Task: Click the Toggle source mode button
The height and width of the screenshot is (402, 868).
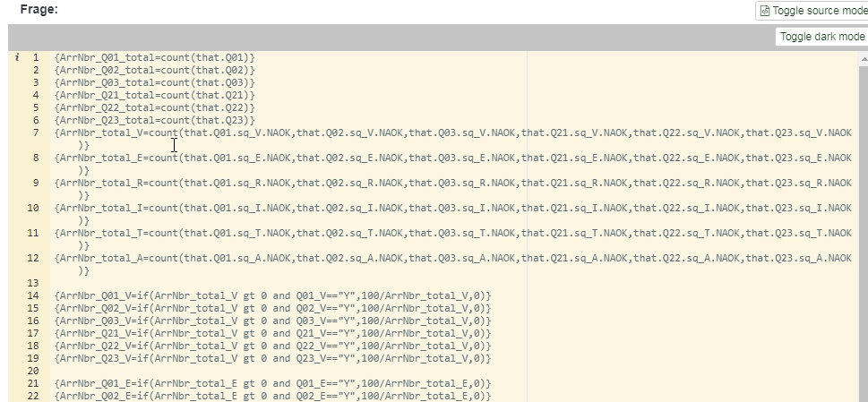Action: [812, 11]
